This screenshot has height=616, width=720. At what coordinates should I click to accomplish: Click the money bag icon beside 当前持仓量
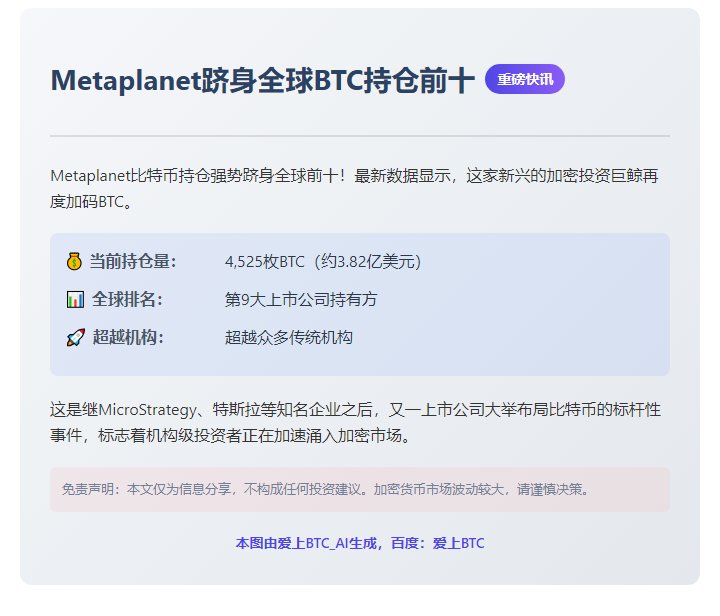pyautogui.click(x=74, y=262)
